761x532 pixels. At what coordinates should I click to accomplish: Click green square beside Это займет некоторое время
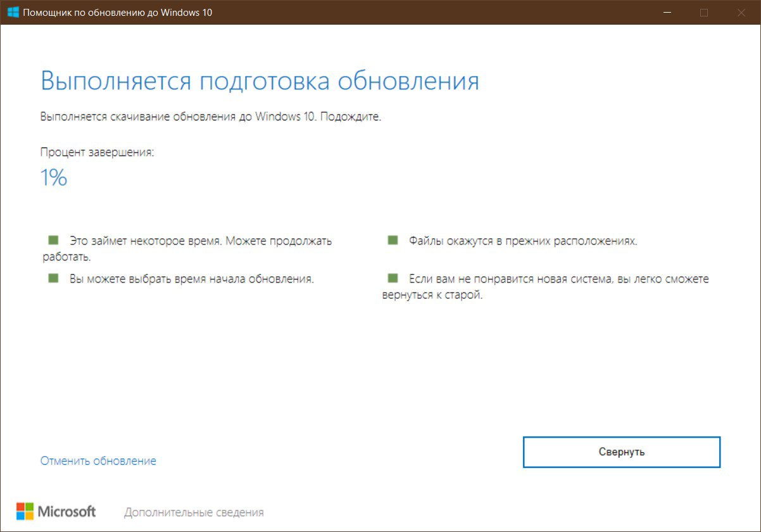pyautogui.click(x=53, y=240)
